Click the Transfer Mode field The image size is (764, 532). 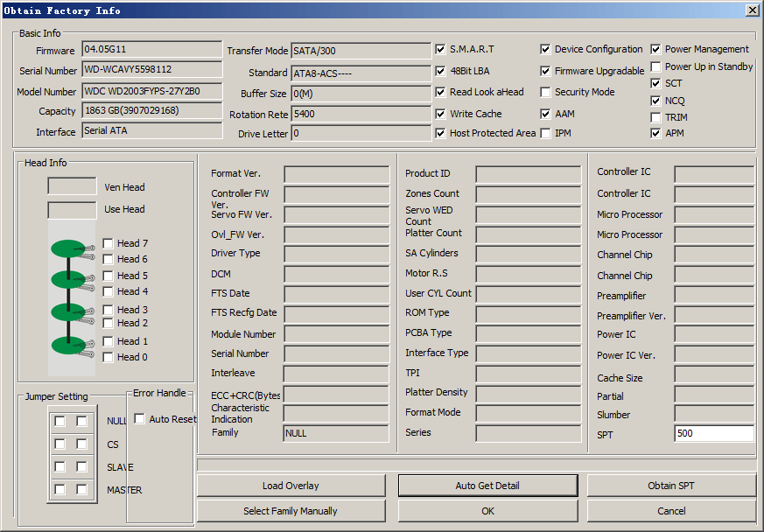click(361, 51)
